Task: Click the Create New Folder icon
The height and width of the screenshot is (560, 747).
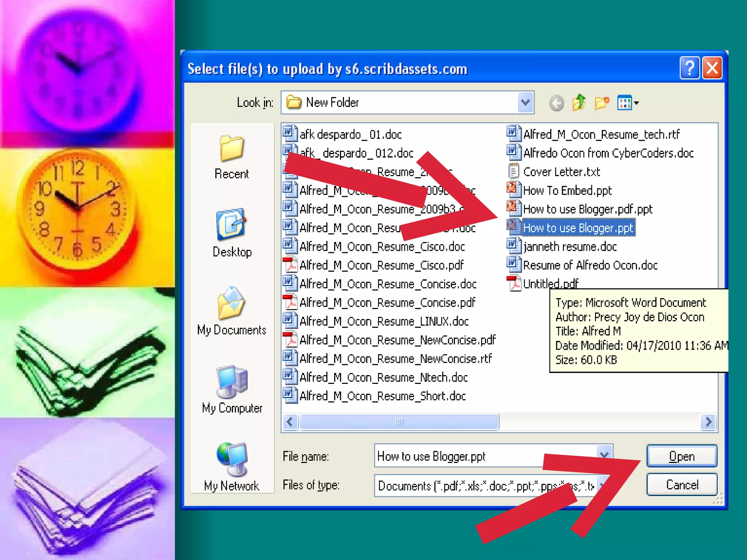Action: [602, 102]
